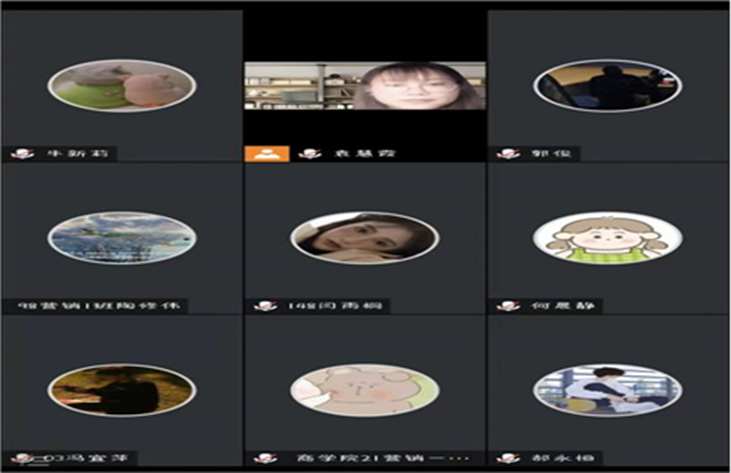Select the anime boy avatar of 郝永恒
This screenshot has width=731, height=473.
click(607, 391)
